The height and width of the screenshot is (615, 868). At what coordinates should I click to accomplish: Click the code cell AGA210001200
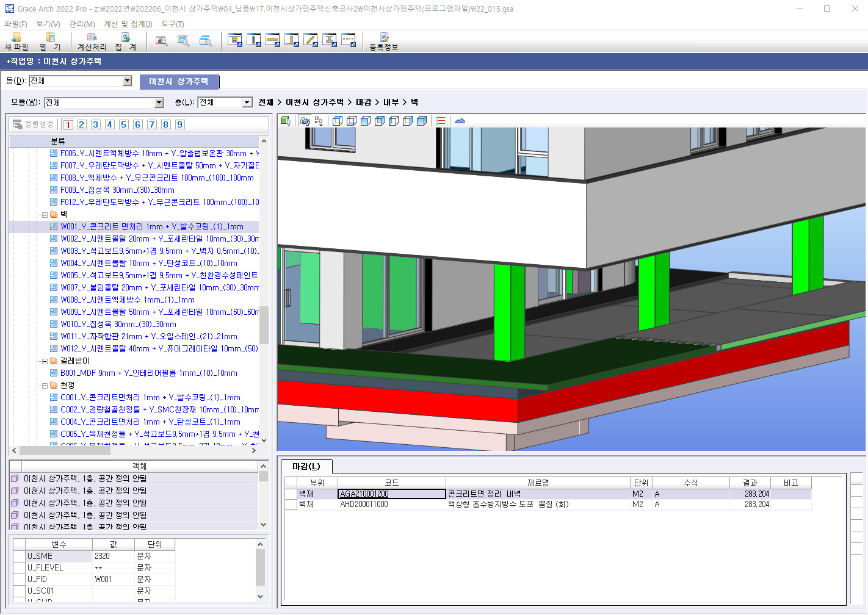coord(392,494)
